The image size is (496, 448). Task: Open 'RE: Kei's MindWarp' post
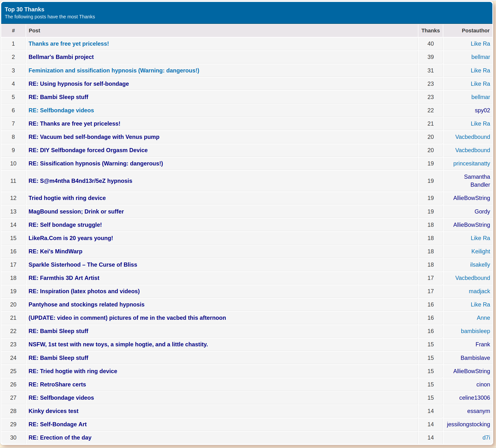tap(55, 251)
